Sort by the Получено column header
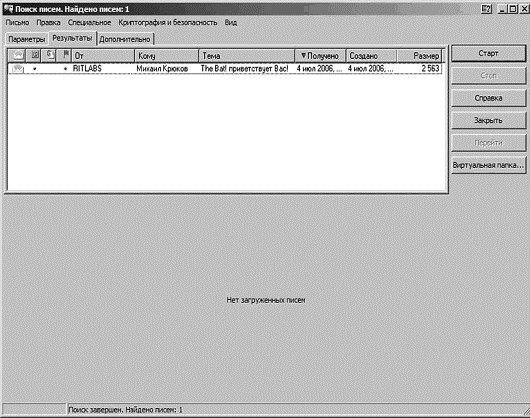Image resolution: width=530 pixels, height=418 pixels. pos(320,56)
